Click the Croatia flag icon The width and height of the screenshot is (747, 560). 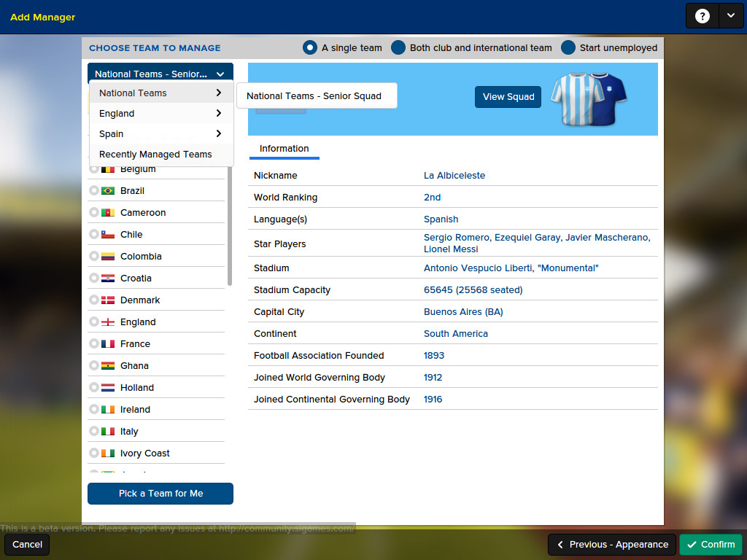pyautogui.click(x=108, y=279)
